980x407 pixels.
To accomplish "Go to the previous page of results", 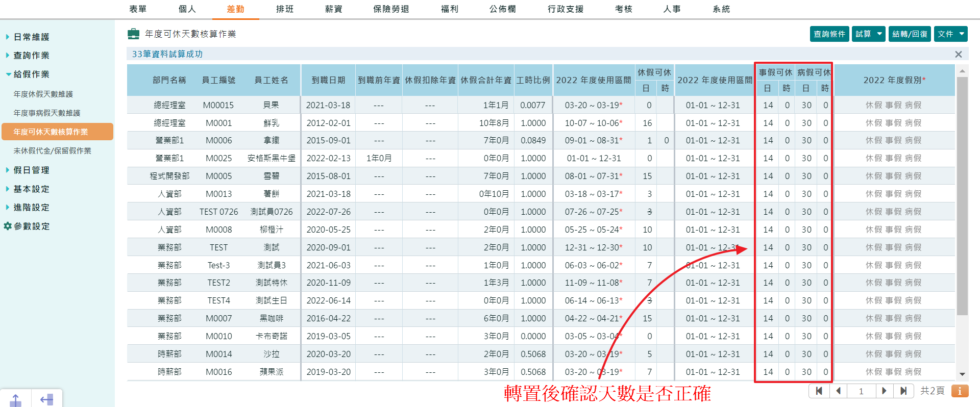I will [x=838, y=391].
